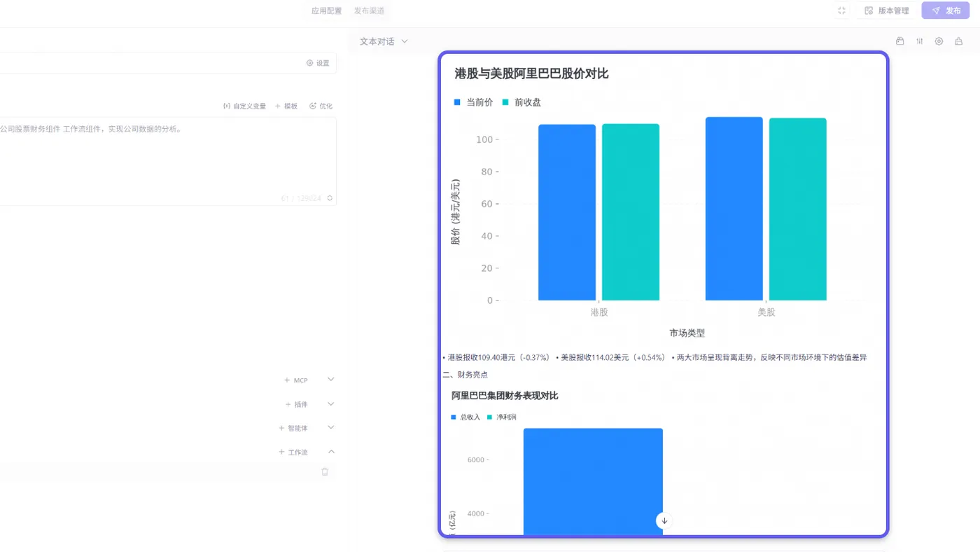Click the 自定义变量 custom variable button
The image size is (980, 552).
click(x=244, y=106)
